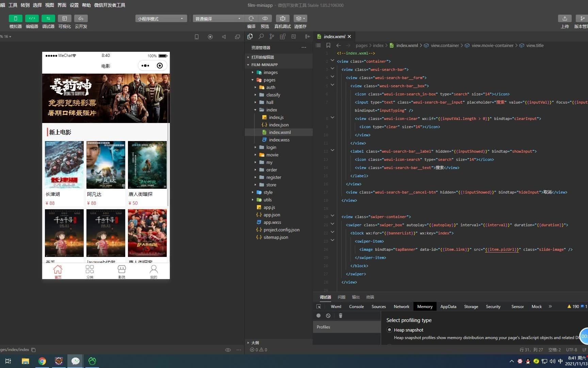Click the collapse sidebar icon
This screenshot has width=588, height=368.
[308, 36]
